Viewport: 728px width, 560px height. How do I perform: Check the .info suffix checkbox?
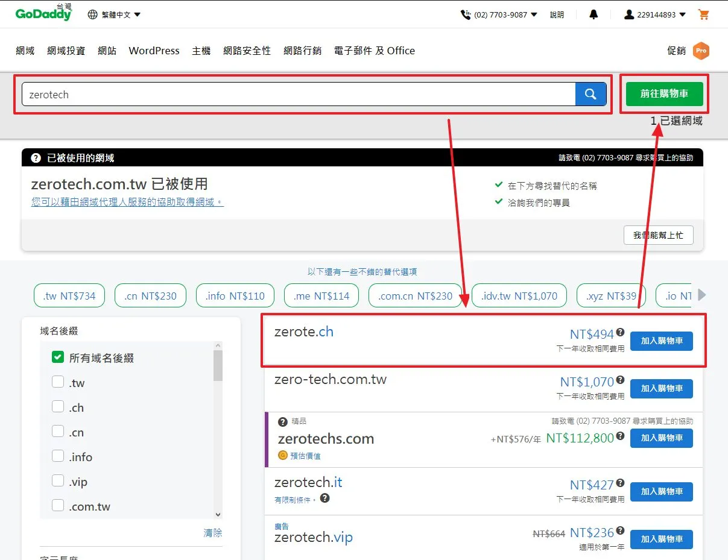[x=58, y=456]
